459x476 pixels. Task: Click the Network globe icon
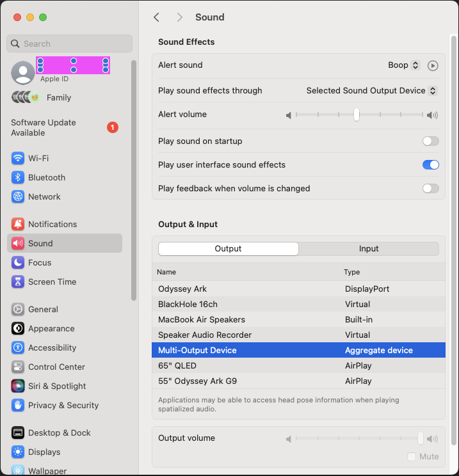pos(18,196)
